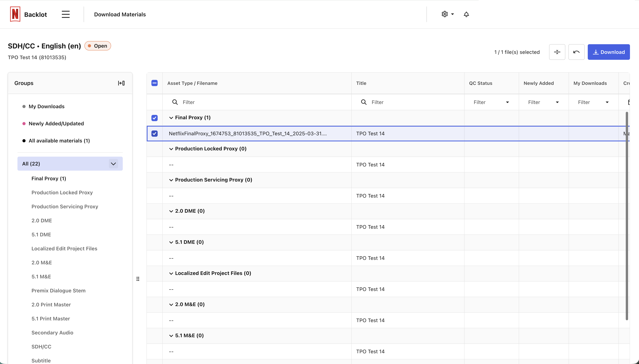Click the Netflix Backlot logo
Screen dimensions: 639x364
[15, 14]
